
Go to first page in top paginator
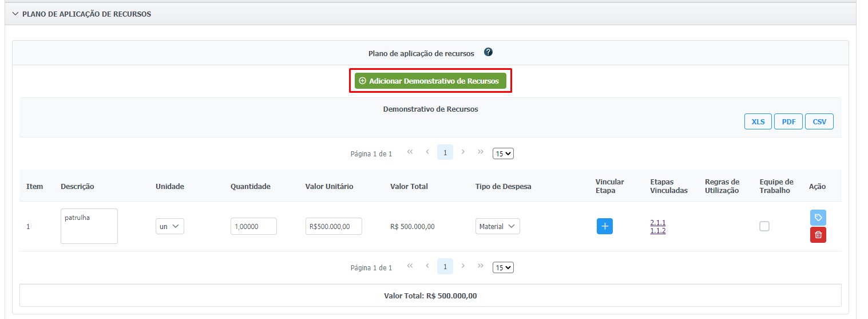pos(410,152)
